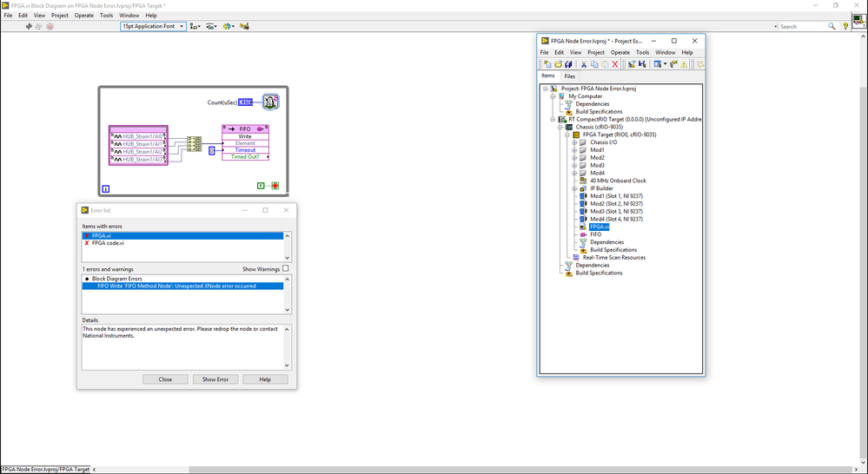Viewport: 868px width, 474px height.
Task: Click the broken Run arrow in the FPGA.vi toolbar
Action: point(29,26)
